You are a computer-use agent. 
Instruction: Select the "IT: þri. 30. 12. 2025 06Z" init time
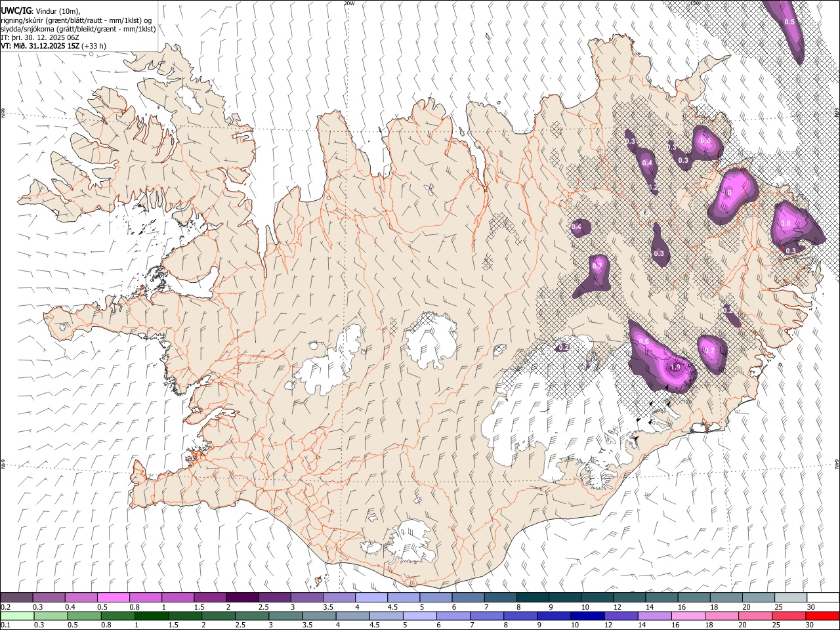[40, 37]
